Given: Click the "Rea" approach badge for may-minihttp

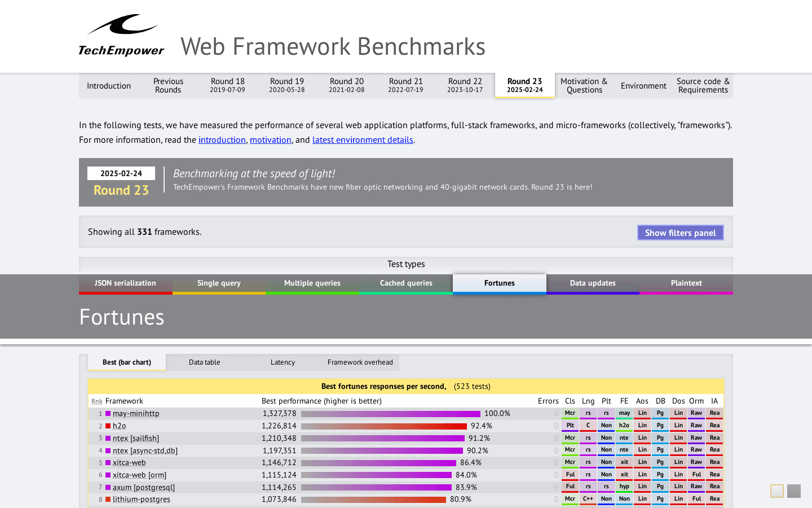Looking at the screenshot, I should click(714, 413).
